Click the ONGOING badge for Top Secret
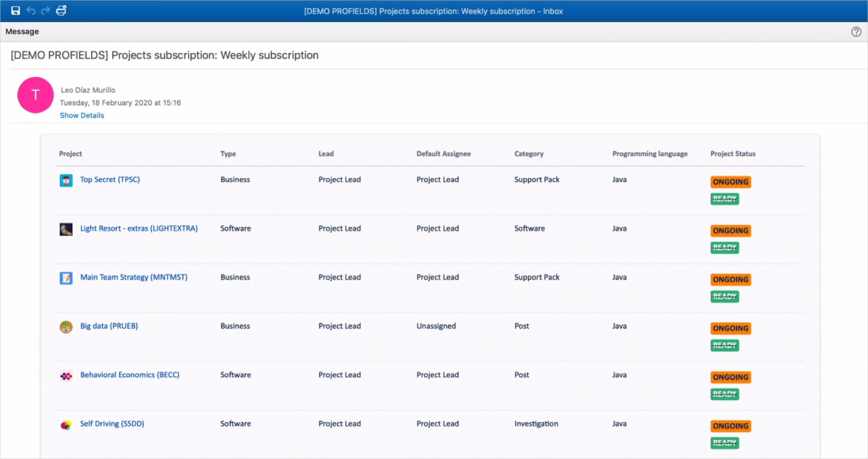 tap(731, 182)
